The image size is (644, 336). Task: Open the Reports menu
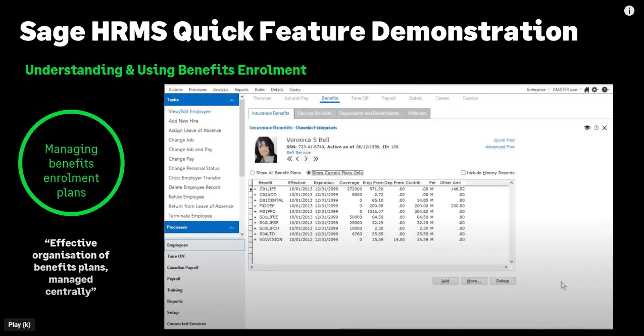coord(241,89)
